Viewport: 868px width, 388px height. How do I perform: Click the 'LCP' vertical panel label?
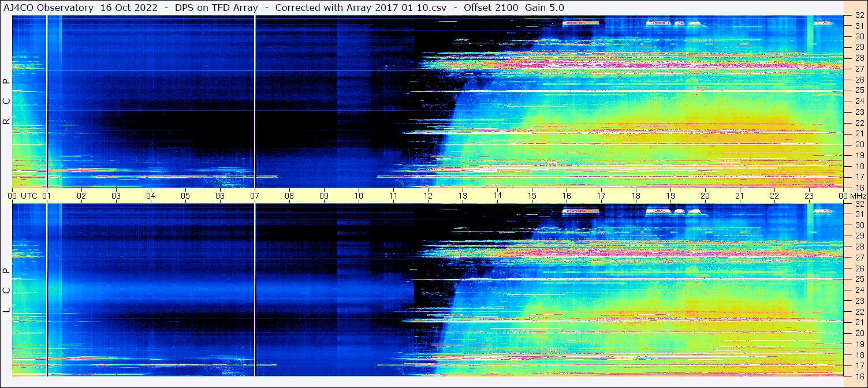click(x=6, y=290)
